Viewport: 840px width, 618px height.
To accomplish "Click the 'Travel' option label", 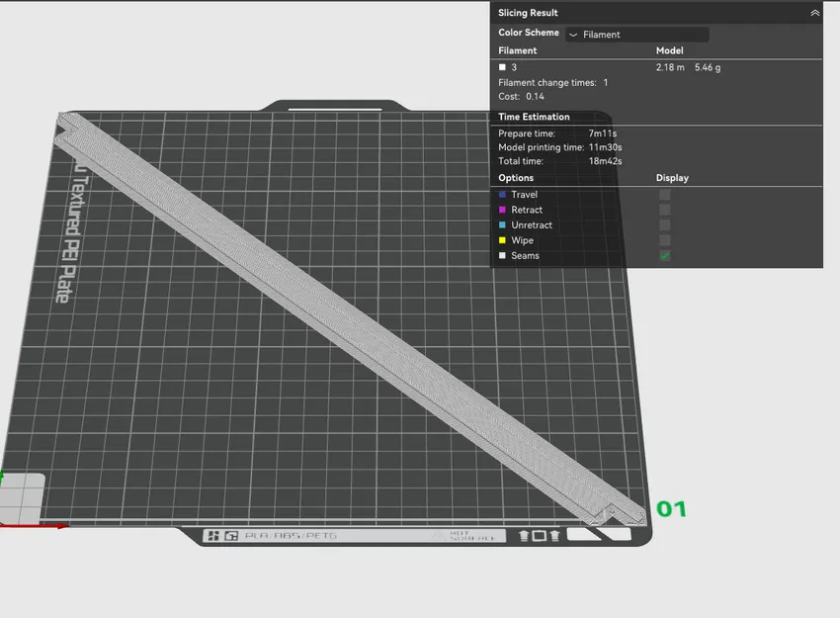I will coord(525,195).
